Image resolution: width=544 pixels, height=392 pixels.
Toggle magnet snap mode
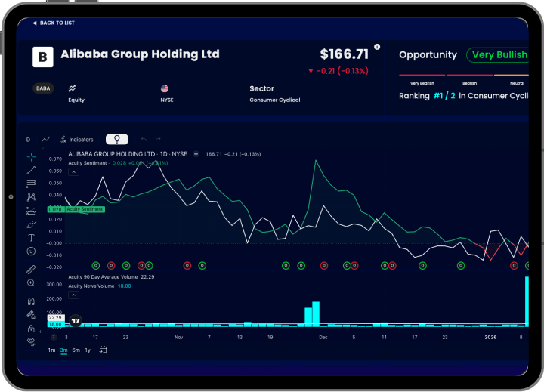[x=31, y=301]
